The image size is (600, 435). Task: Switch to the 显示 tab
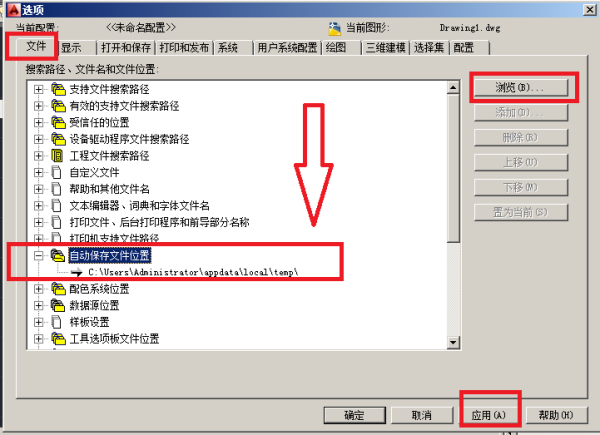[76, 48]
